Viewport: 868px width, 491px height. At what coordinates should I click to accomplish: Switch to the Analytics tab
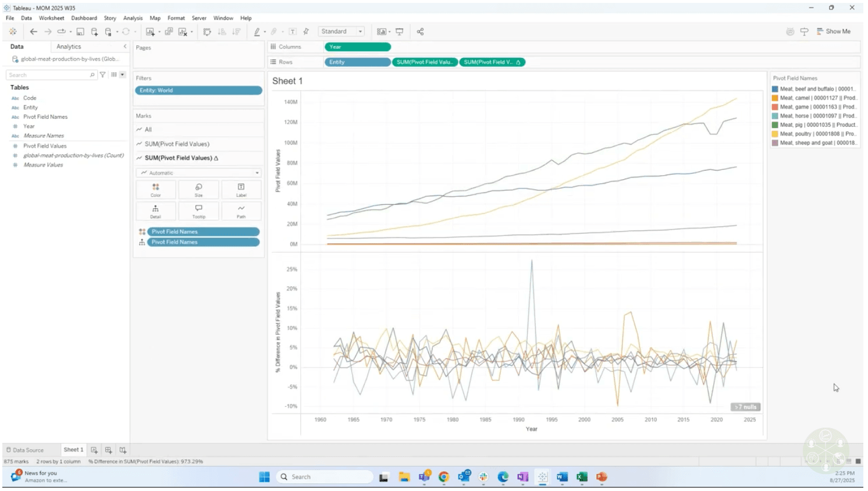click(x=69, y=47)
